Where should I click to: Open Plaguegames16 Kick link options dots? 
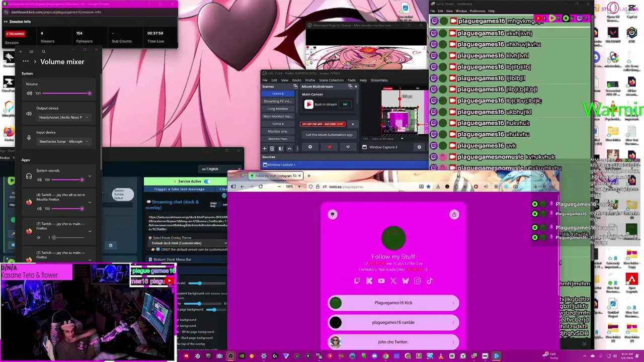pos(453,303)
